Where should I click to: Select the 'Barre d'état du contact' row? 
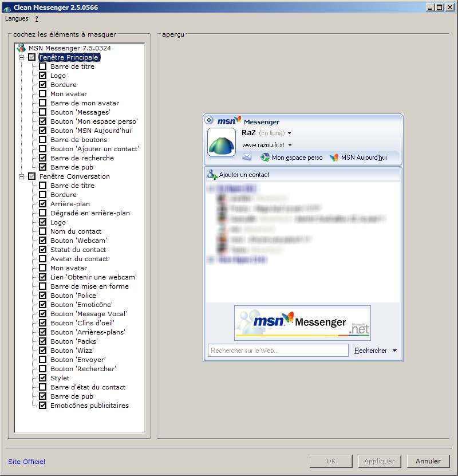88,387
